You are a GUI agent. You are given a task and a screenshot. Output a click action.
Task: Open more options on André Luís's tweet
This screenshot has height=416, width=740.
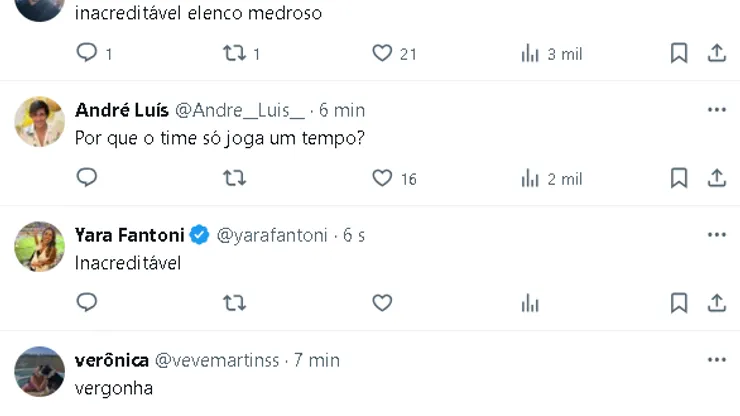tap(716, 109)
